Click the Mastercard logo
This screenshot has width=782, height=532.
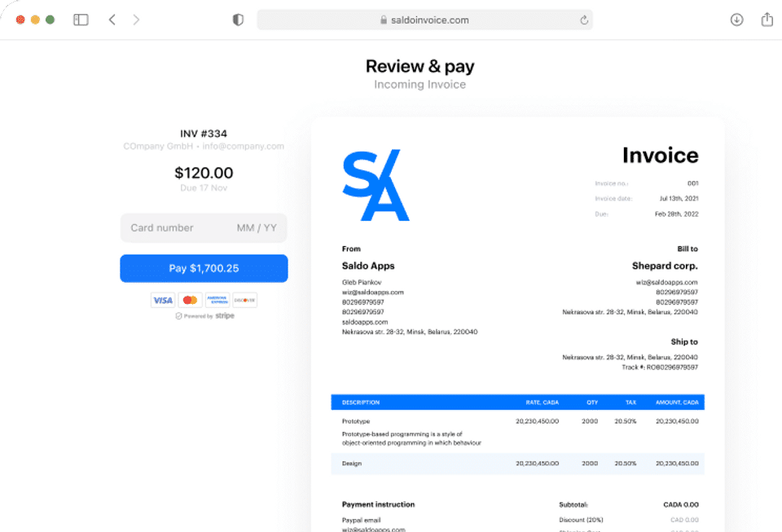tap(190, 300)
